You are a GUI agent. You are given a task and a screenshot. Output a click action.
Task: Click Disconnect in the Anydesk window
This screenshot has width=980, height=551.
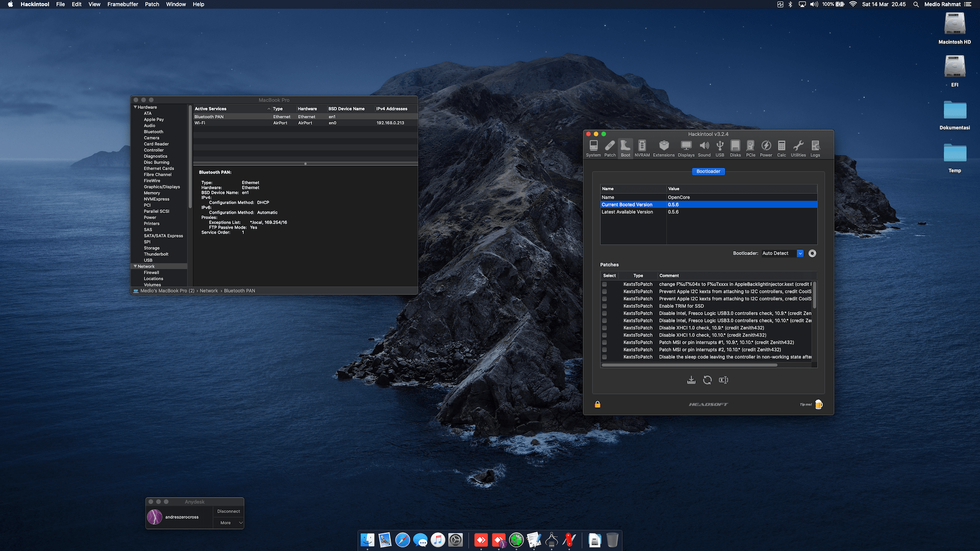click(x=229, y=511)
